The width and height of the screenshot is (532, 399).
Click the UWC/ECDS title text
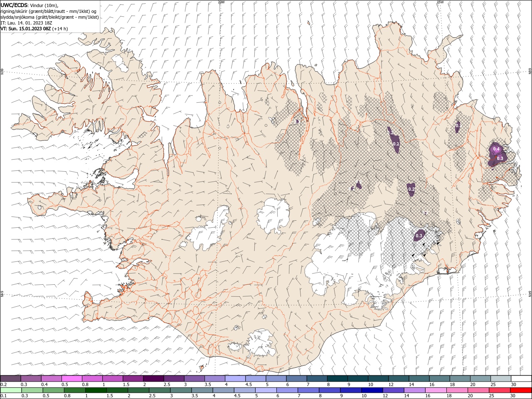point(14,5)
